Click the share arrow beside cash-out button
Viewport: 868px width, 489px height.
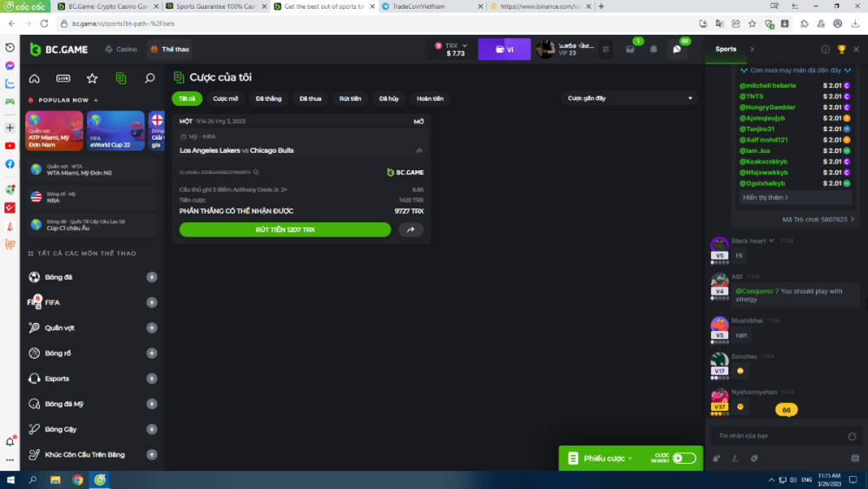(411, 230)
